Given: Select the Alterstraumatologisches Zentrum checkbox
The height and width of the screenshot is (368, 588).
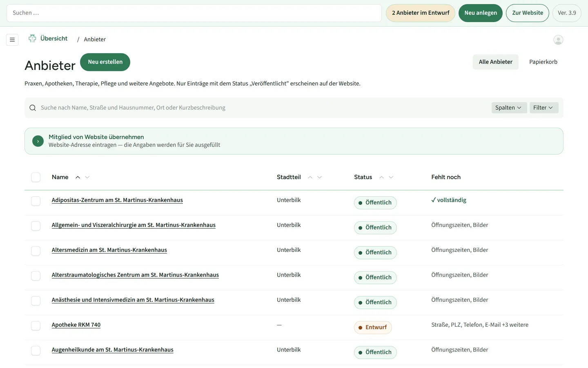Looking at the screenshot, I should point(36,276).
